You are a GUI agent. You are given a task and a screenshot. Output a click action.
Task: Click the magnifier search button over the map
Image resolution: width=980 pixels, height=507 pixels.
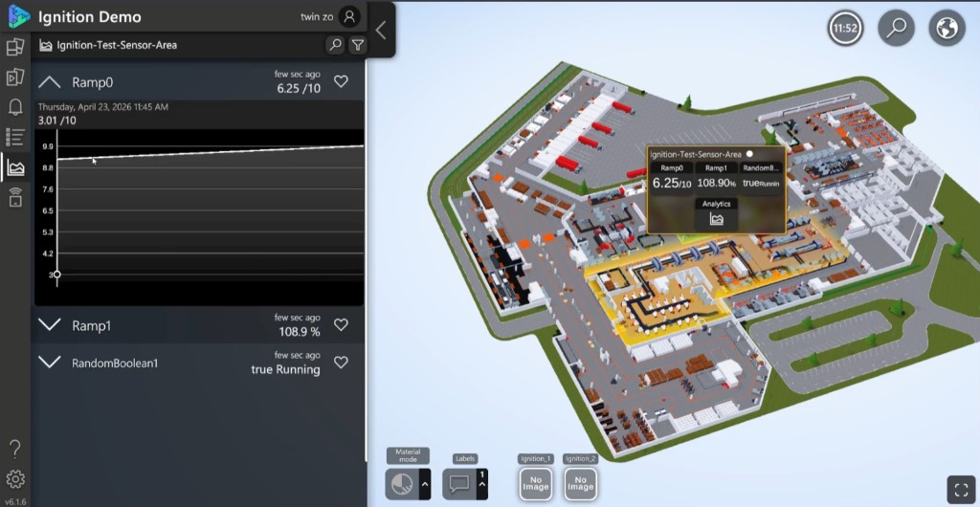pyautogui.click(x=896, y=28)
